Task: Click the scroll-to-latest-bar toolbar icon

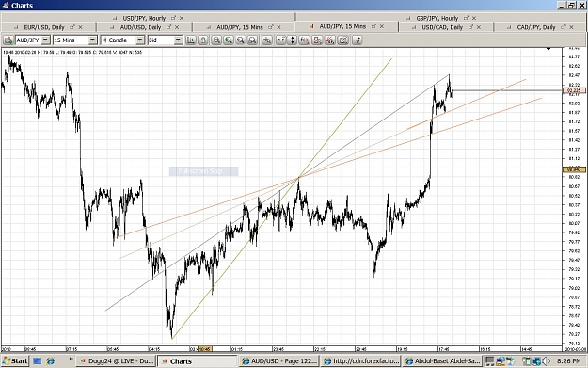Action: [191, 40]
